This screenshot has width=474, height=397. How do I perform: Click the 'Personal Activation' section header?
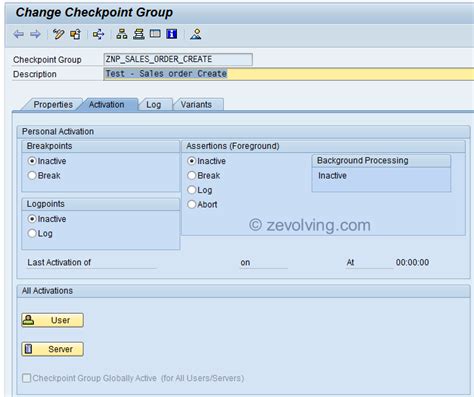coord(58,132)
